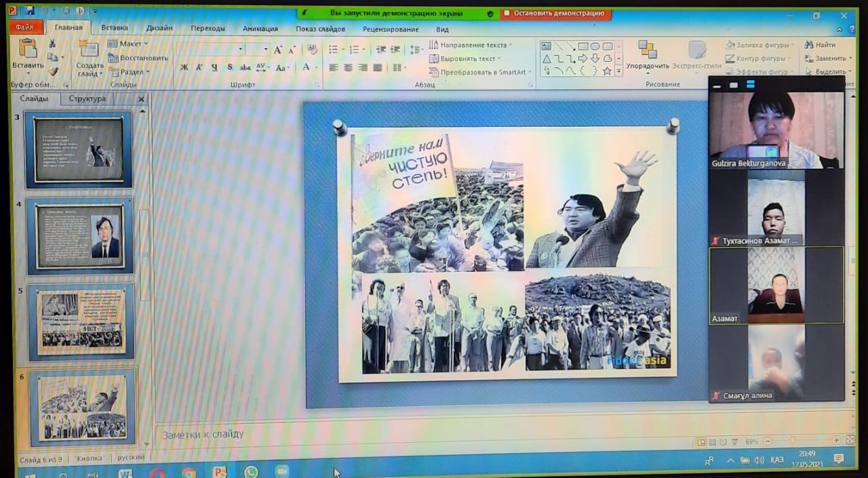The width and height of the screenshot is (868, 478).
Task: Click Остановить демонстрацию button
Action: (x=555, y=13)
